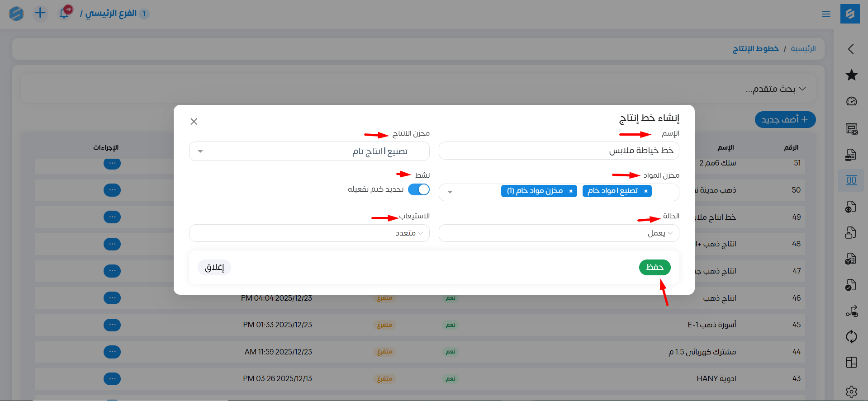The width and height of the screenshot is (868, 401).
Task: Remove the 'تصنيع | مواد خام' tag
Action: 645,191
